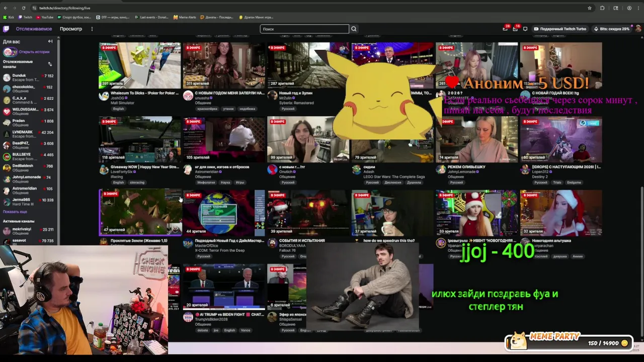Open the Chrome three-dot menu
The width and height of the screenshot is (644, 362).
coord(638,8)
